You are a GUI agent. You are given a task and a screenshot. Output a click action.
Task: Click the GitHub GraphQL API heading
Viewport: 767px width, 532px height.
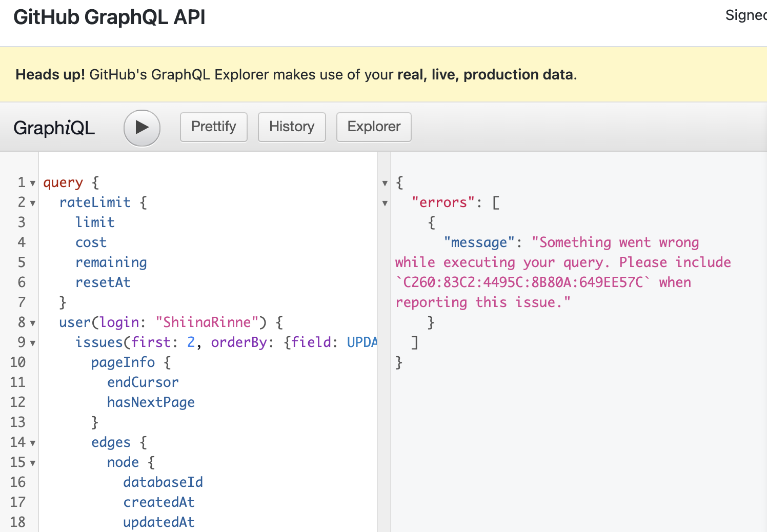(x=109, y=17)
